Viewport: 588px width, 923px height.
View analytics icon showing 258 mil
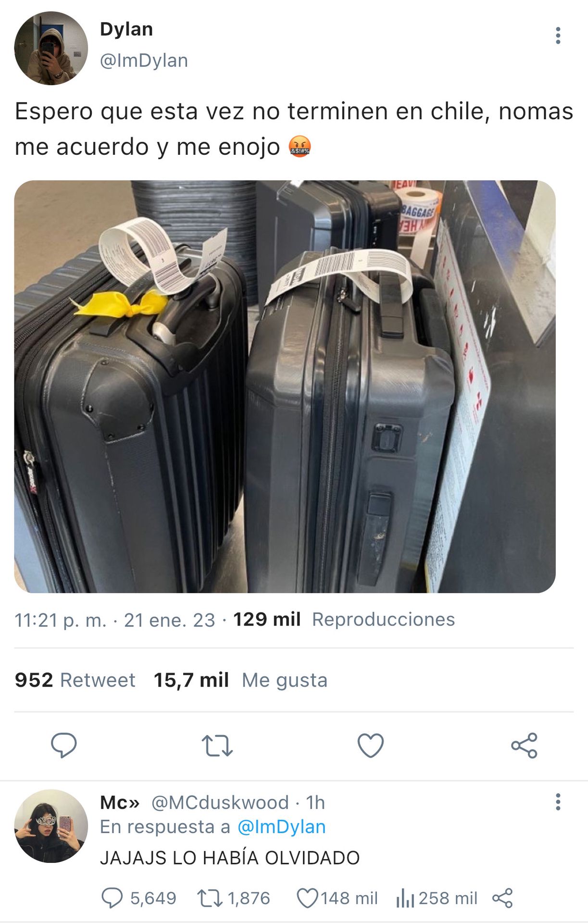437,898
